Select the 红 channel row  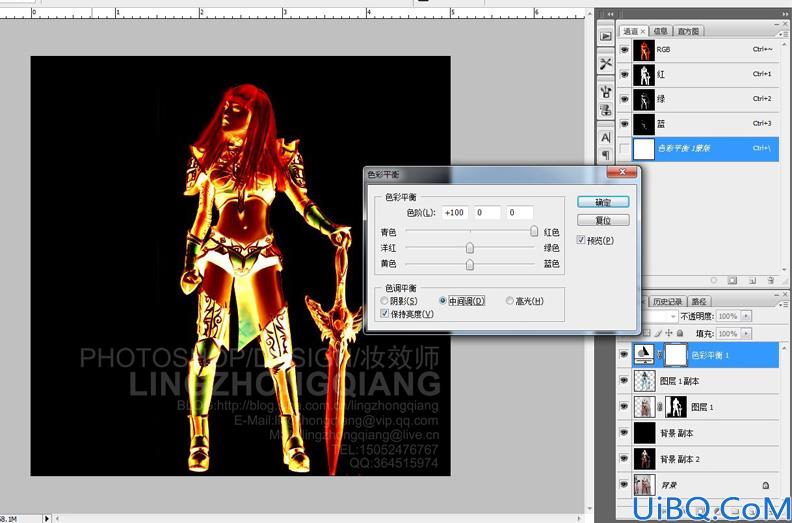[x=699, y=75]
